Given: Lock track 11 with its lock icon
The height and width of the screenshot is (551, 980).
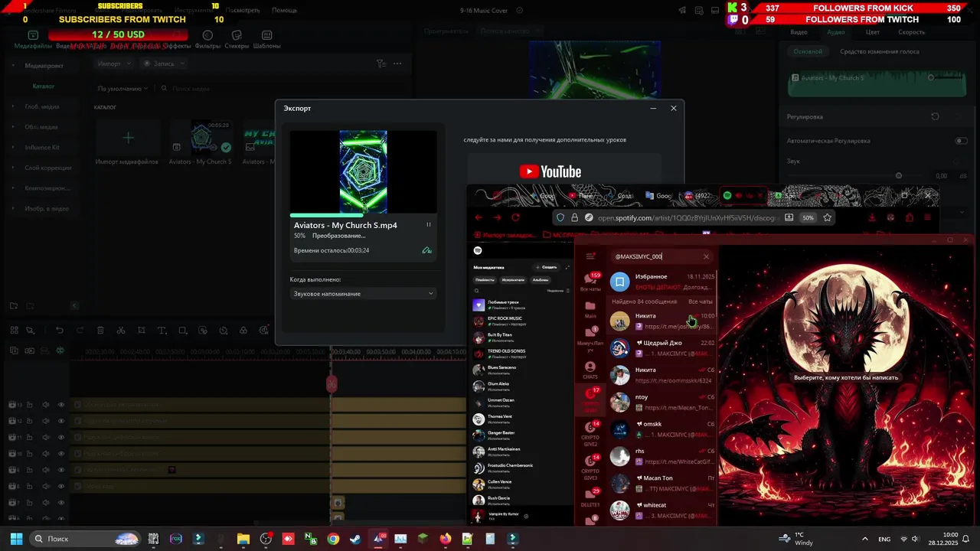Looking at the screenshot, I should [31, 437].
